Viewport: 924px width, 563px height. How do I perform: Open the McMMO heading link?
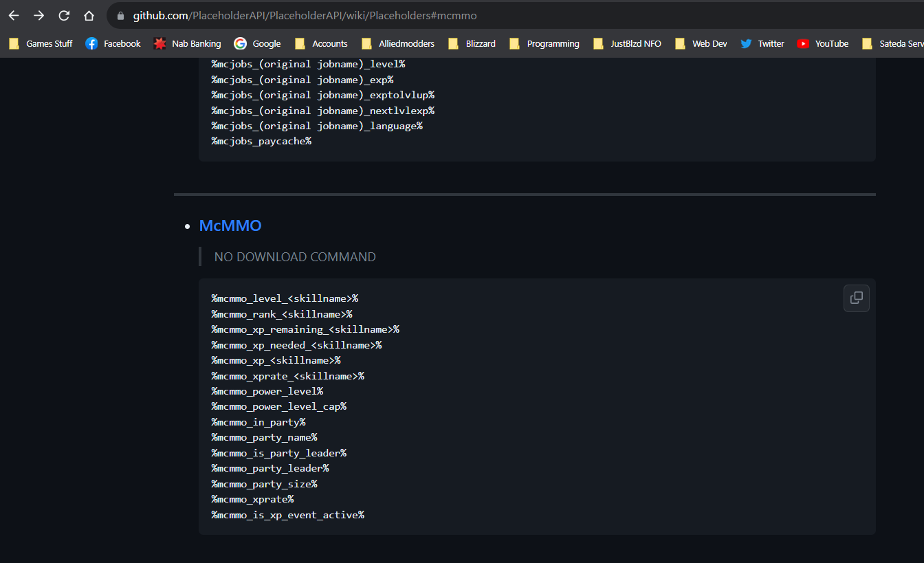(230, 225)
